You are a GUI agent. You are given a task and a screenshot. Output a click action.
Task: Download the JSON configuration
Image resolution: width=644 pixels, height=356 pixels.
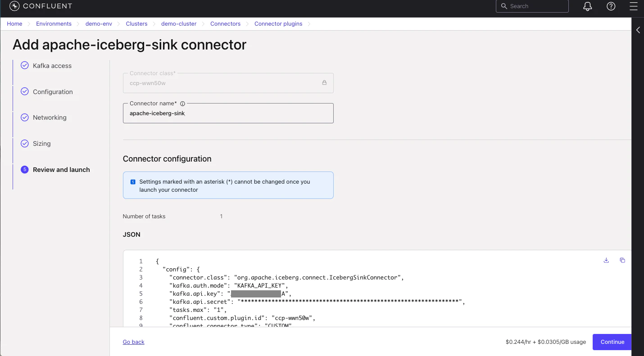pos(606,260)
